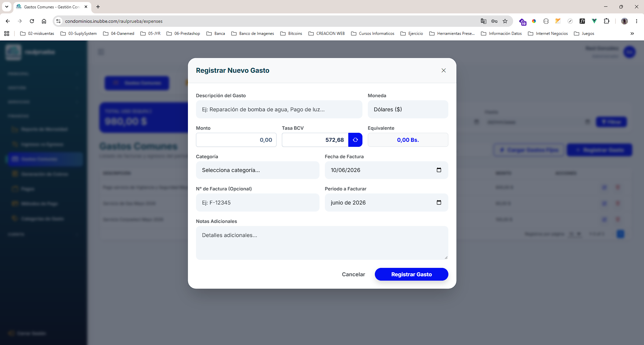The width and height of the screenshot is (644, 345).
Task: Open Bitcoins bookmark folder
Action: [x=291, y=34]
